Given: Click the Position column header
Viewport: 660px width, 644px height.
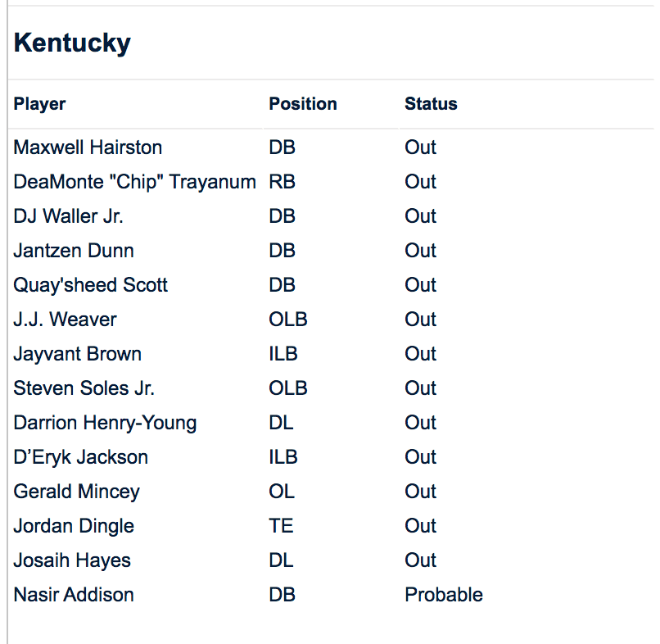Looking at the screenshot, I should pyautogui.click(x=303, y=104).
